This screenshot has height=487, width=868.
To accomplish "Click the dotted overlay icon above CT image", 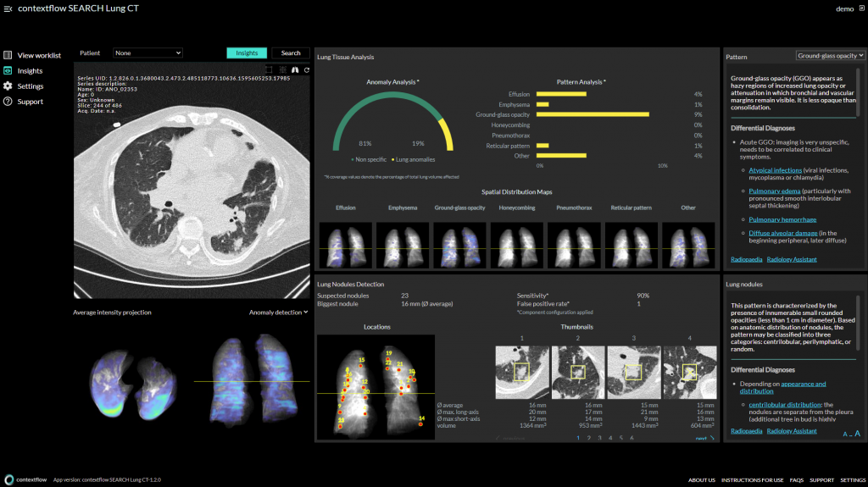I will (283, 69).
